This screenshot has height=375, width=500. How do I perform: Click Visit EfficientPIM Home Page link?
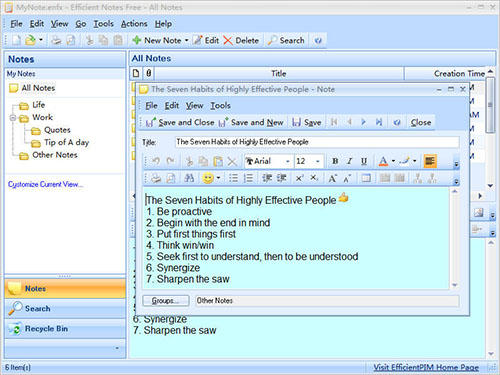coord(426,367)
